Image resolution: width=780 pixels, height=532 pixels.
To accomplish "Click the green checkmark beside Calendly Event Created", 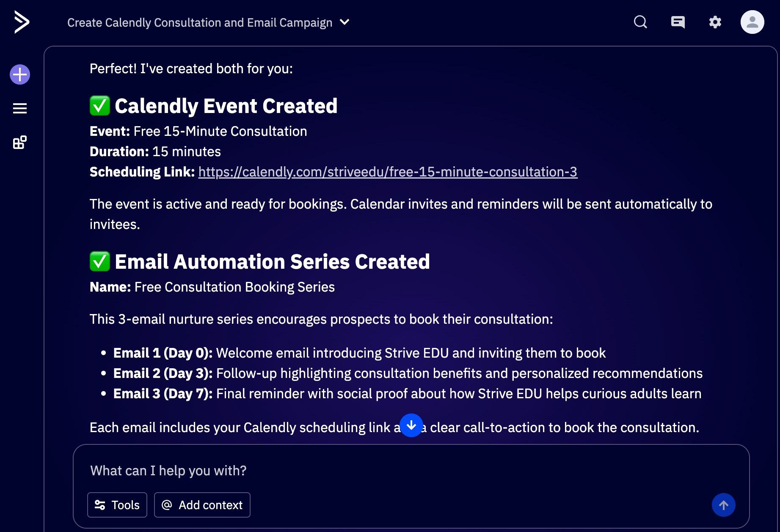I will coord(100,105).
